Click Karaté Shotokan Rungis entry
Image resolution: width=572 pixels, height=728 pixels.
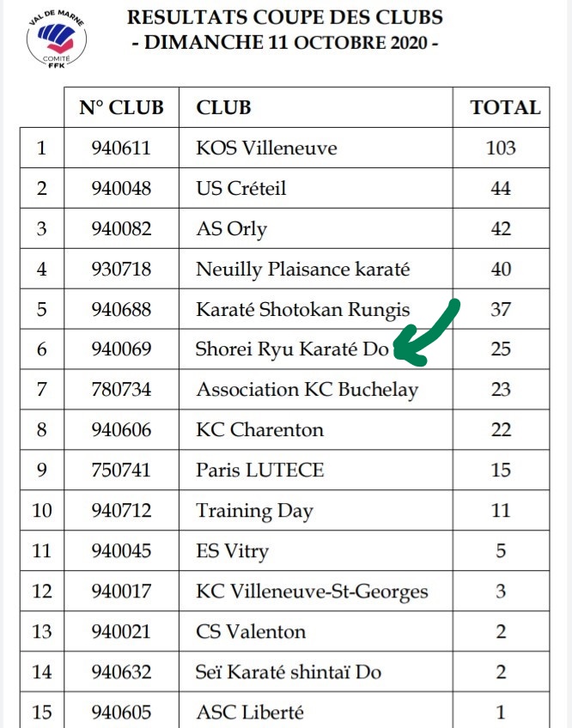click(x=303, y=309)
